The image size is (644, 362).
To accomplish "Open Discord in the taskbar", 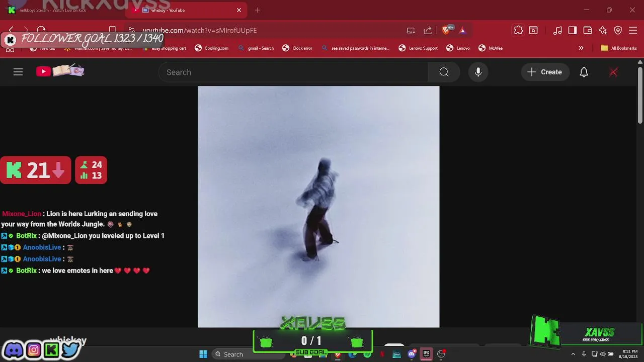I will coord(412,354).
